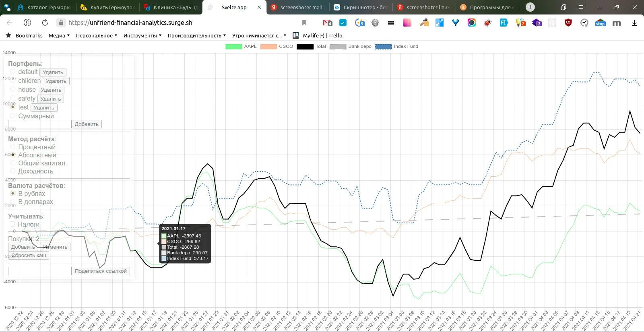Viewport: 644px width, 332px height.
Task: Click the Добавить portfolio button
Action: click(87, 124)
